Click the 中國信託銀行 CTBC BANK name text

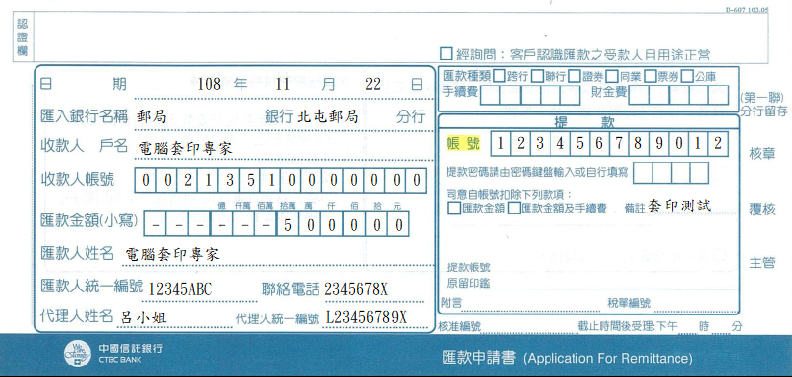130,354
